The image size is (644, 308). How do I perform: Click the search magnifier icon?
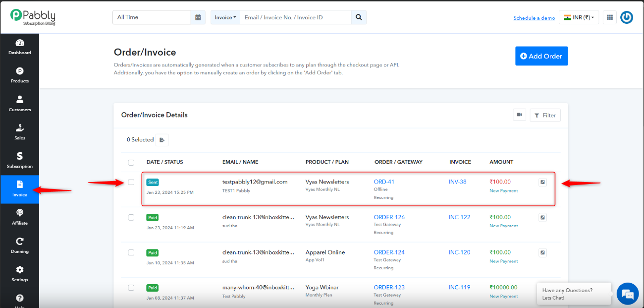pyautogui.click(x=359, y=17)
